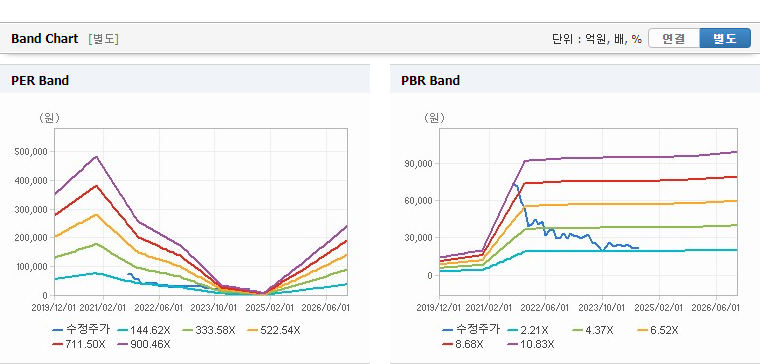This screenshot has height=364, width=760.
Task: Toggle 4.37X legend entry
Action: (x=592, y=330)
